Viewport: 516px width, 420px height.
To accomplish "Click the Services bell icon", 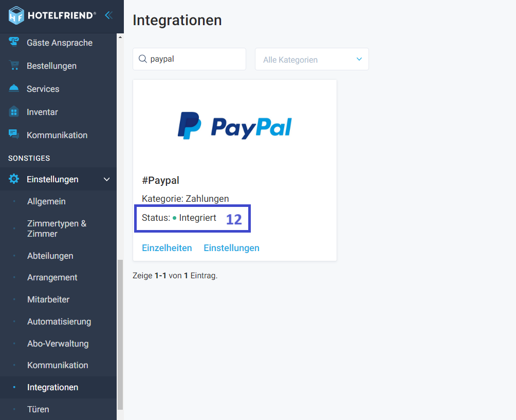I will (x=14, y=88).
